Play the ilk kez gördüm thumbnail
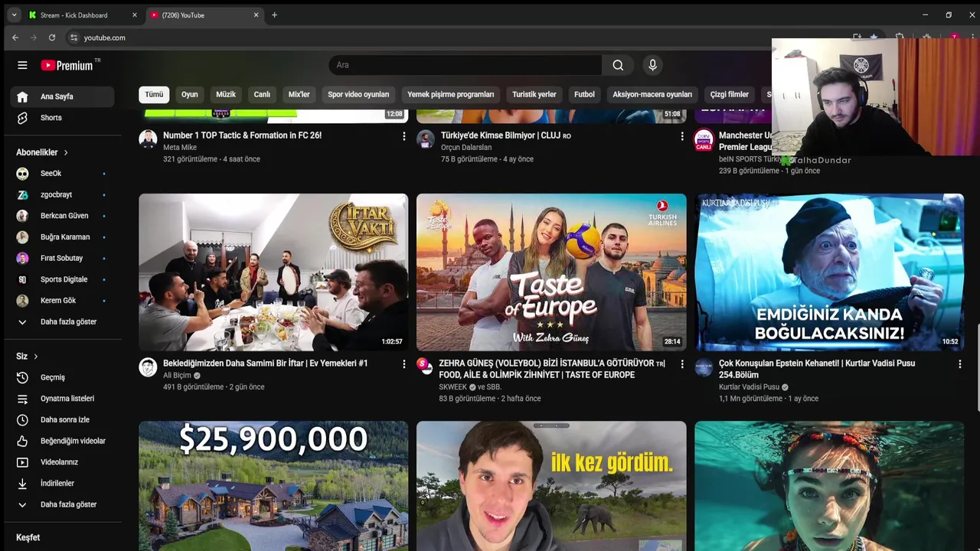980x551 pixels. click(x=551, y=486)
